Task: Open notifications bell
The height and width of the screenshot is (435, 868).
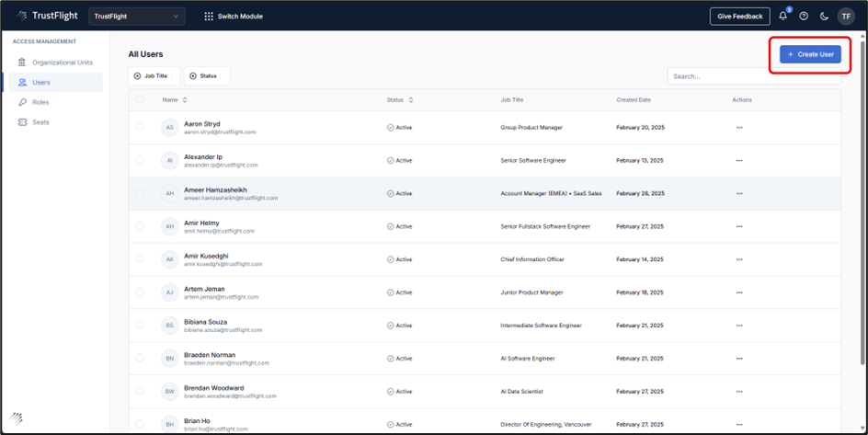Action: pyautogui.click(x=782, y=16)
